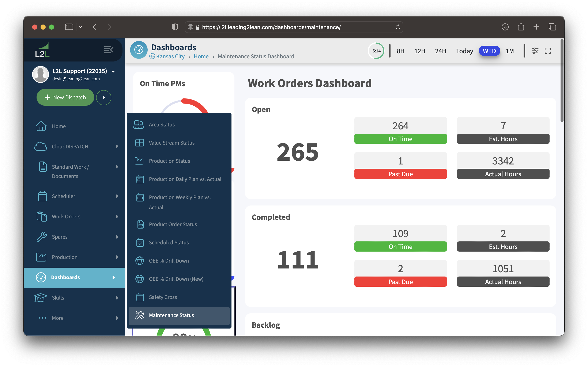Click the More ellipsis icon
Screen dimensions: 588x367
[x=42, y=318]
